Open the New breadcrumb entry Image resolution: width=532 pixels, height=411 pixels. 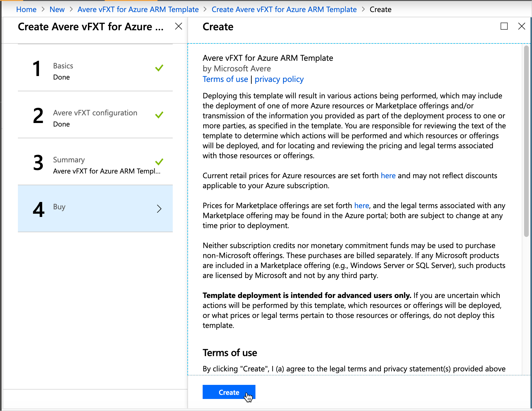57,9
